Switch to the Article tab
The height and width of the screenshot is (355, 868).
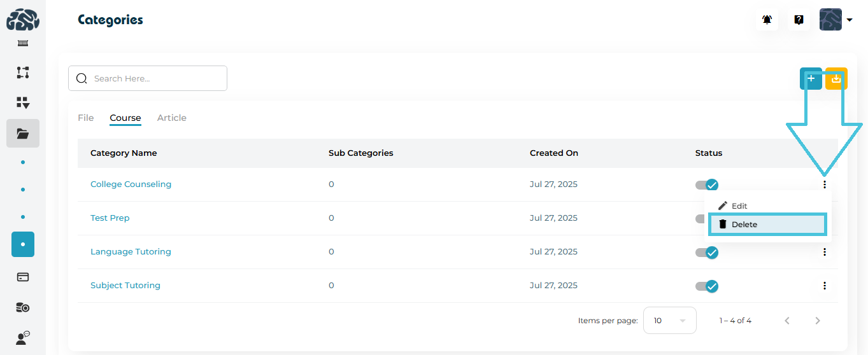pyautogui.click(x=171, y=118)
